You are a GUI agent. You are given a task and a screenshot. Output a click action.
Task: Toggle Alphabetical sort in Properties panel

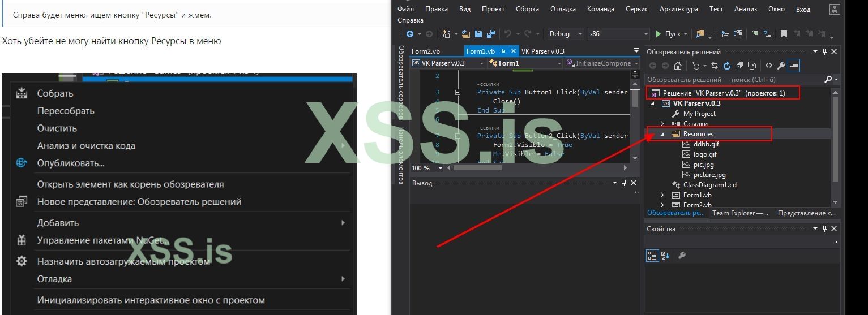point(666,256)
